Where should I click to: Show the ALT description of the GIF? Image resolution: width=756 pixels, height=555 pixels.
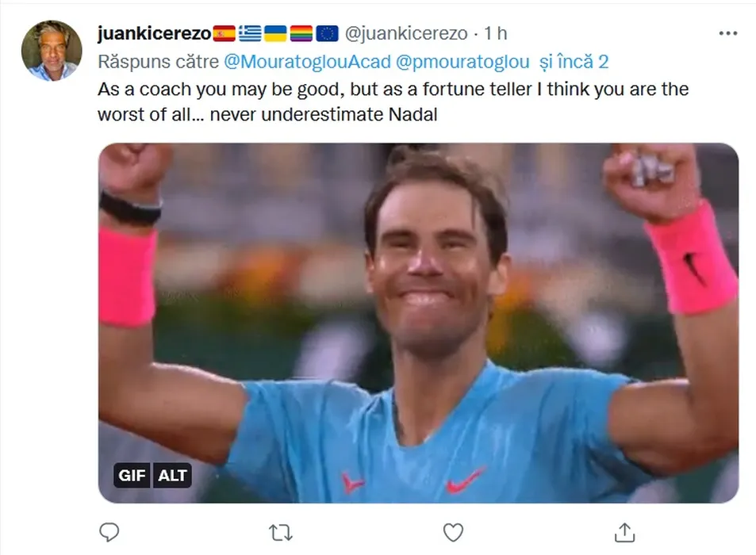point(172,476)
